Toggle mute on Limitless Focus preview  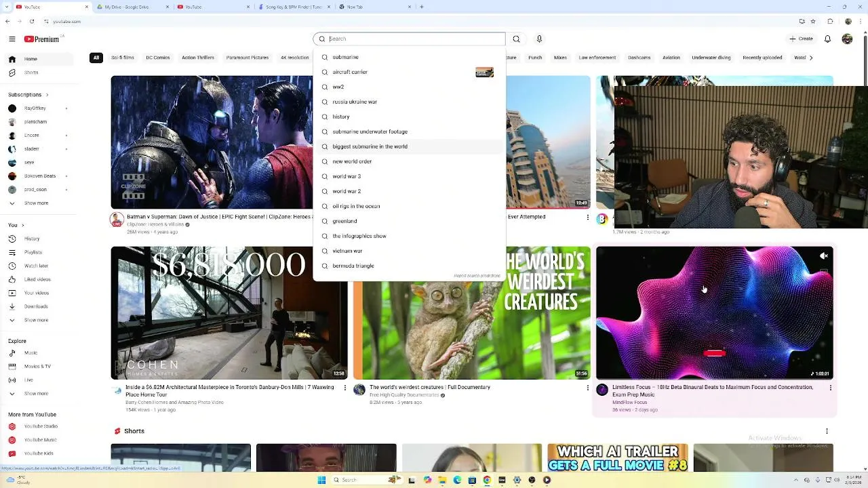click(823, 256)
